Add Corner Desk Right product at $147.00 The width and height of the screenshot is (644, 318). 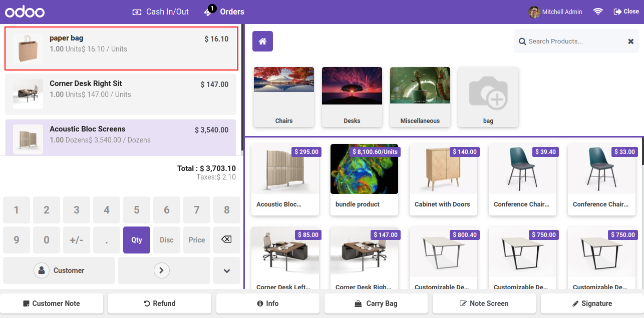pyautogui.click(x=364, y=258)
